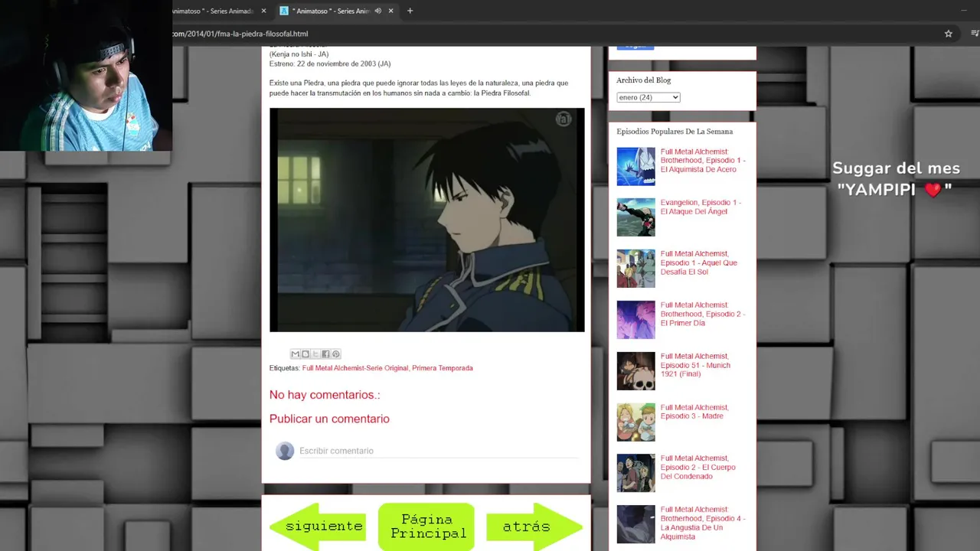Viewport: 980px width, 551px height.
Task: Share post on Twitter icon
Action: [315, 354]
